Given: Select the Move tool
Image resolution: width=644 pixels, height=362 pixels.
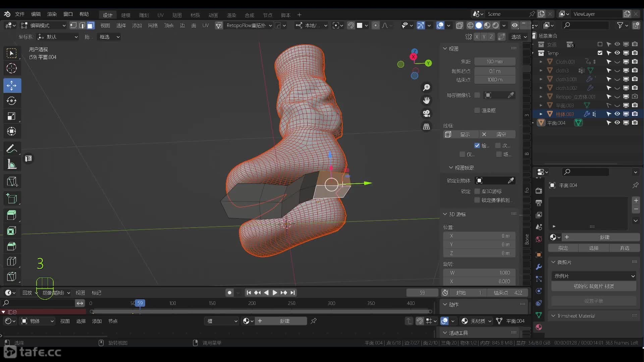Looking at the screenshot, I should pyautogui.click(x=12, y=85).
